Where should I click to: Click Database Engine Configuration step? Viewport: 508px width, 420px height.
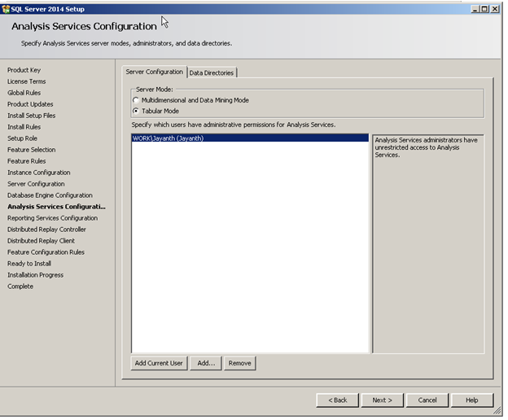tap(50, 195)
